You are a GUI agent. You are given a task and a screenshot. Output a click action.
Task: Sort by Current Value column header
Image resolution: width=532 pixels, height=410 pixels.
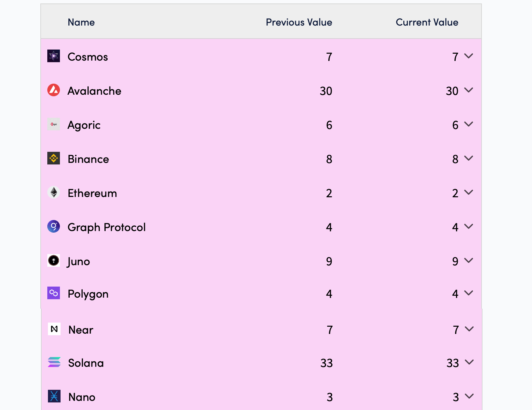pyautogui.click(x=427, y=22)
